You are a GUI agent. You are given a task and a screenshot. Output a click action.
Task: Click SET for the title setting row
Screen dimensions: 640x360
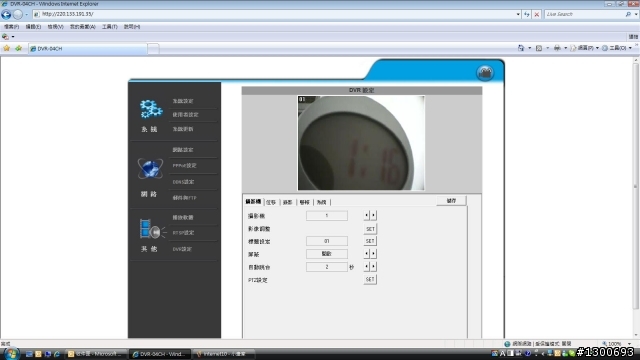(370, 241)
